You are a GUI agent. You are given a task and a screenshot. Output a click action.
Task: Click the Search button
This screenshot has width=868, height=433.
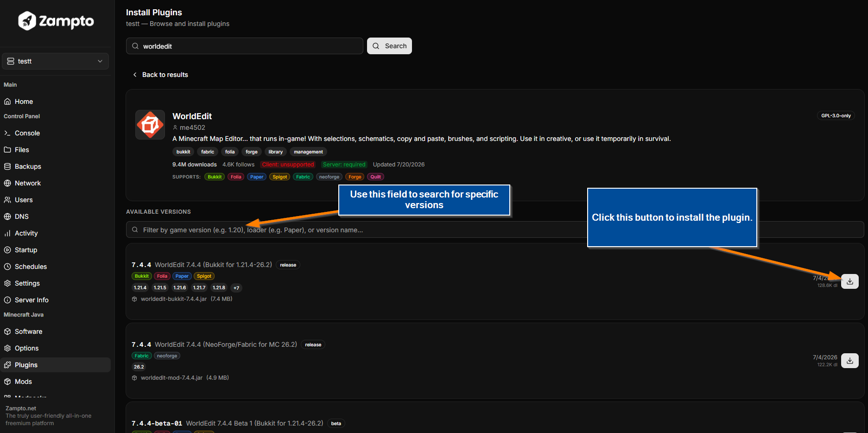[389, 46]
